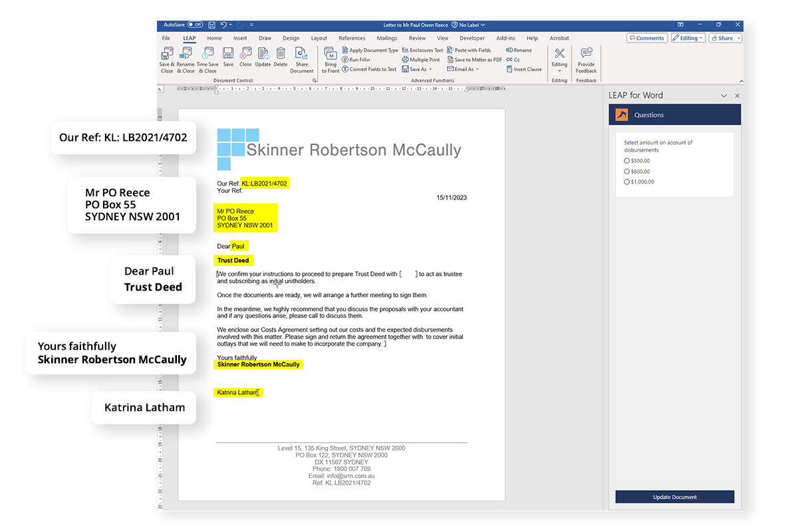The height and width of the screenshot is (532, 798).
Task: Switch to the Insert tab
Action: 240,39
